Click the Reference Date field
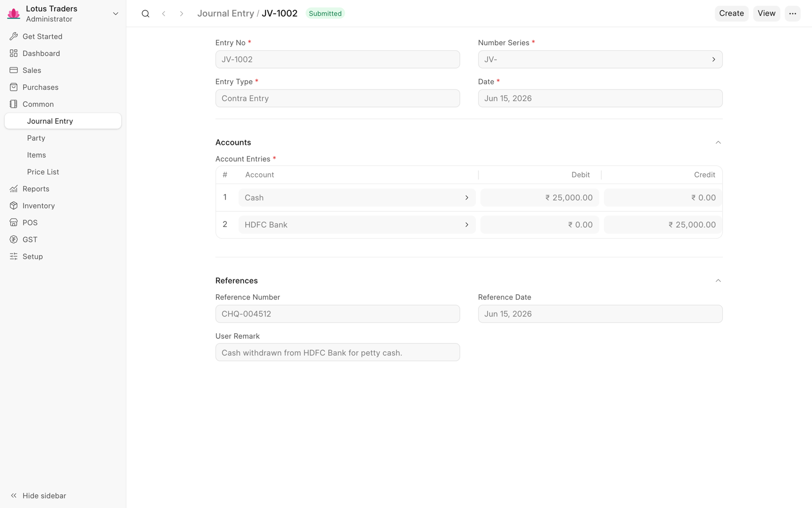812x508 pixels. tap(600, 314)
